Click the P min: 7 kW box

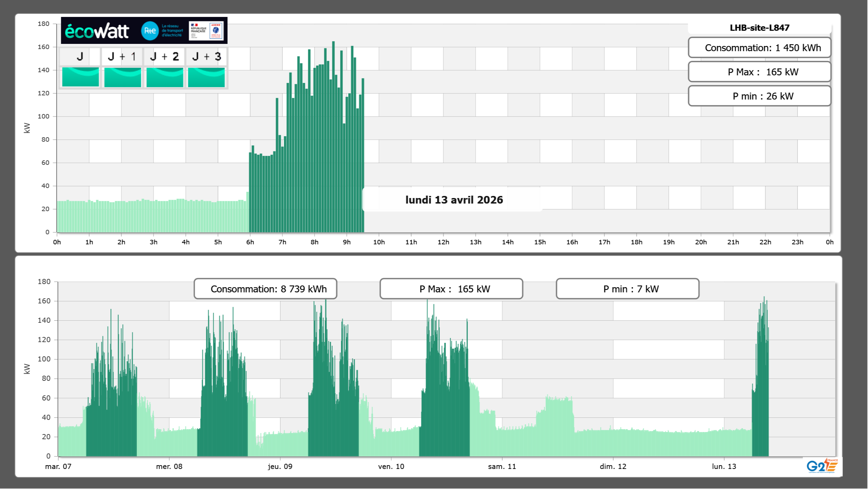(627, 289)
